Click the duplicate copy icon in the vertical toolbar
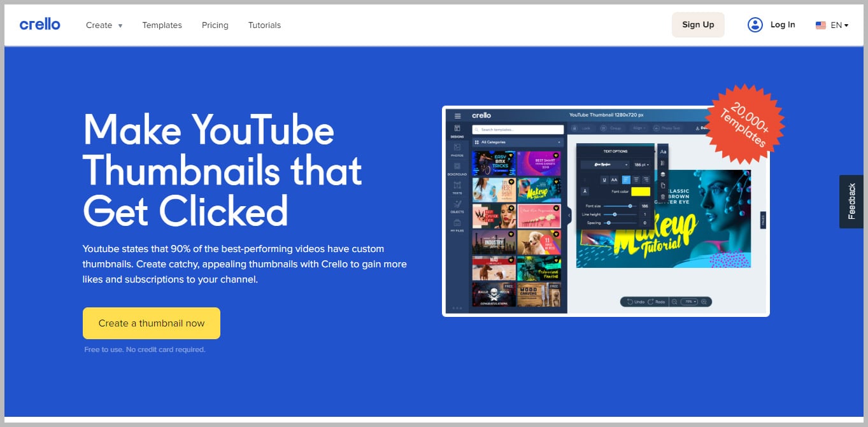This screenshot has width=868, height=427. coord(663,186)
